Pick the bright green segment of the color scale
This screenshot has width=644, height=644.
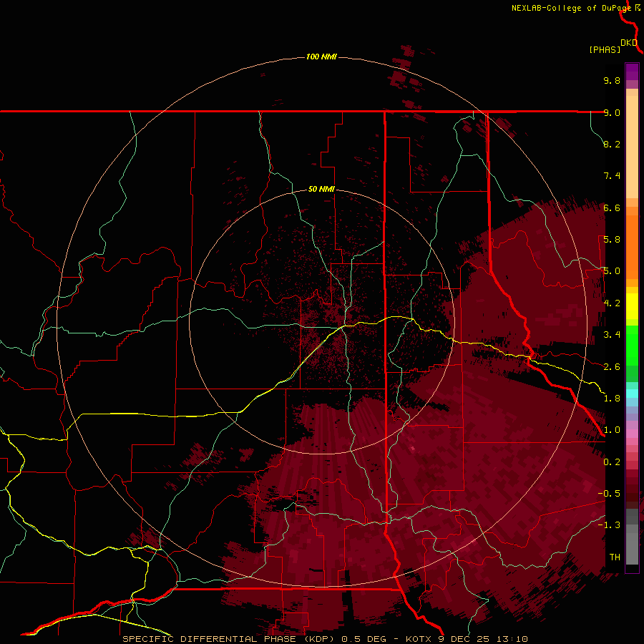point(632,345)
